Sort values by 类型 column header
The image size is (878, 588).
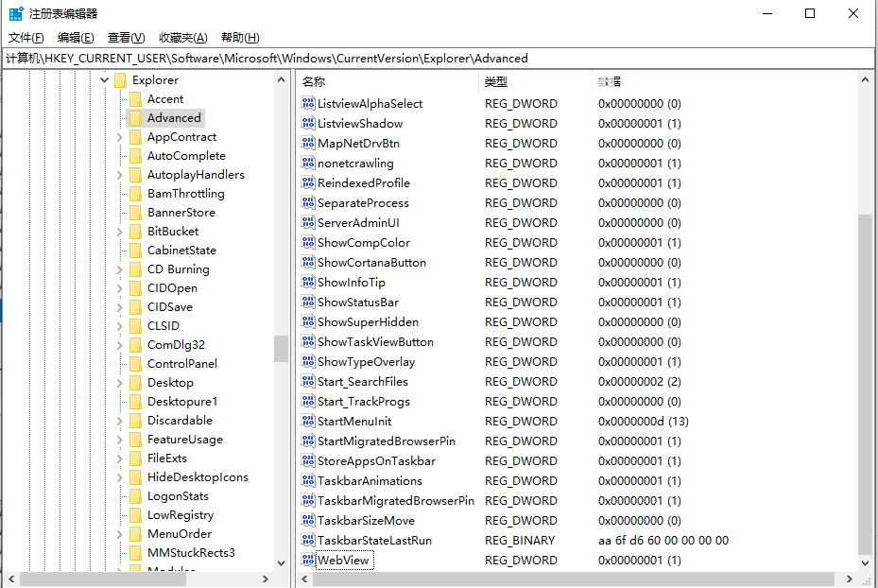tap(535, 81)
